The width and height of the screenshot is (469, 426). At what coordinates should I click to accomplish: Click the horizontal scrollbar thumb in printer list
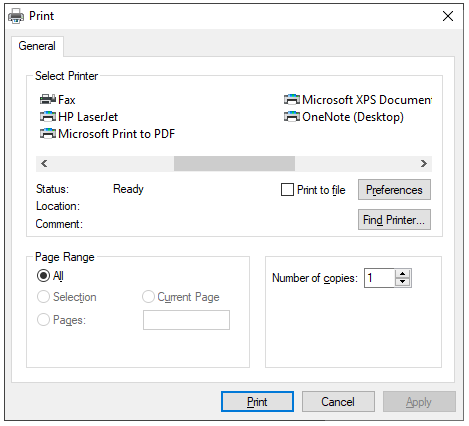pos(234,163)
